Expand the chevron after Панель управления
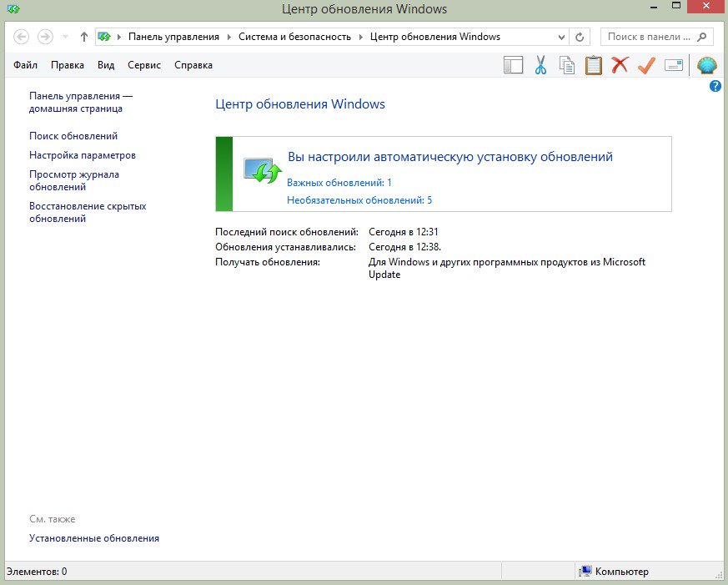728x585 pixels. (228, 37)
